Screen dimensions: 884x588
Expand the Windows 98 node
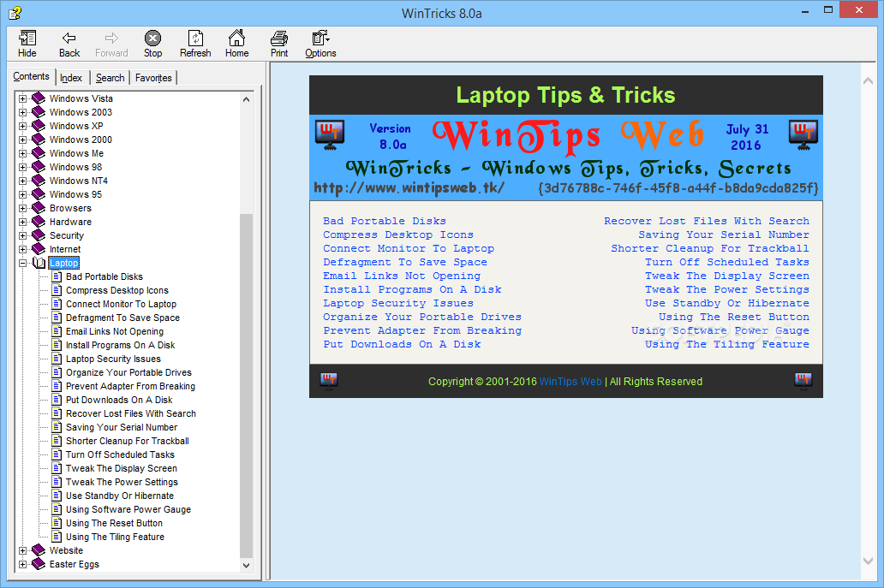(x=22, y=167)
